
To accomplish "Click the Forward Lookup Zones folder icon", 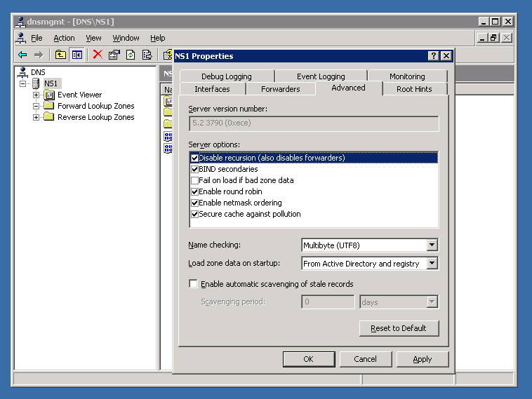I will tap(49, 106).
